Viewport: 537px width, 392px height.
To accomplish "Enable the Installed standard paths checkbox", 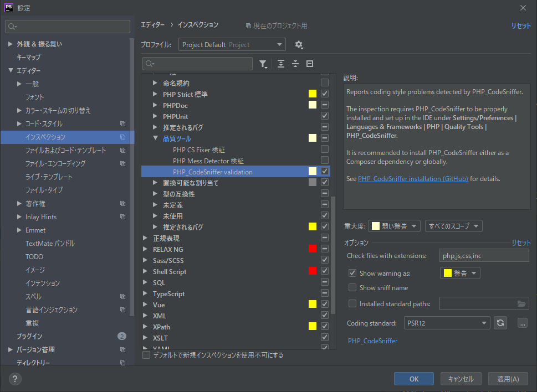I will tap(352, 303).
